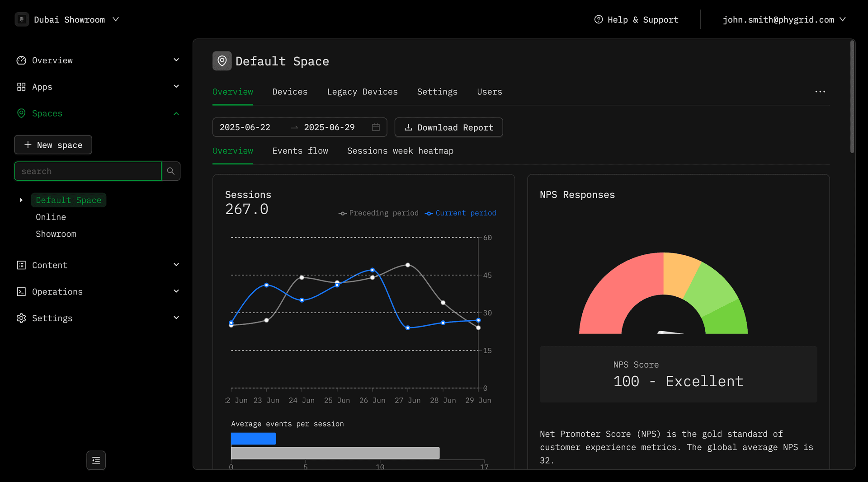Image resolution: width=868 pixels, height=482 pixels.
Task: Click the search magnifier icon button
Action: pyautogui.click(x=170, y=171)
